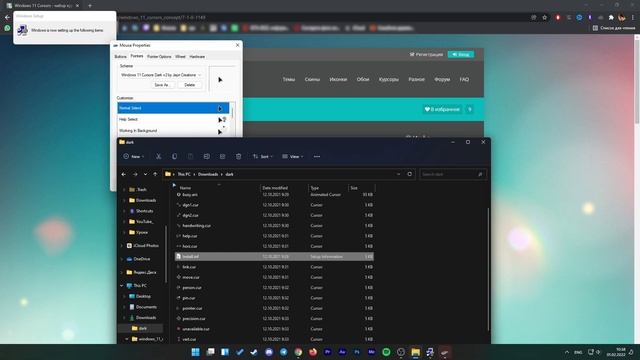The width and height of the screenshot is (640, 360).
Task: Switch to Hardware tab in Mouse Properties
Action: (197, 57)
